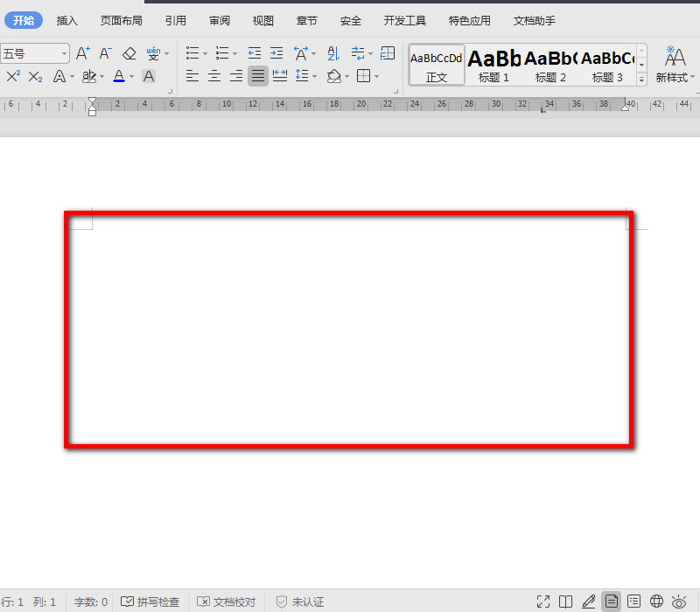700x612 pixels.
Task: Align text right
Action: [236, 76]
